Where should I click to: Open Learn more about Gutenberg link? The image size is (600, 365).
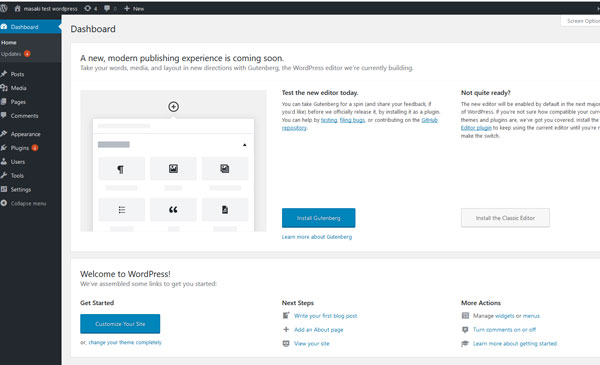point(317,237)
